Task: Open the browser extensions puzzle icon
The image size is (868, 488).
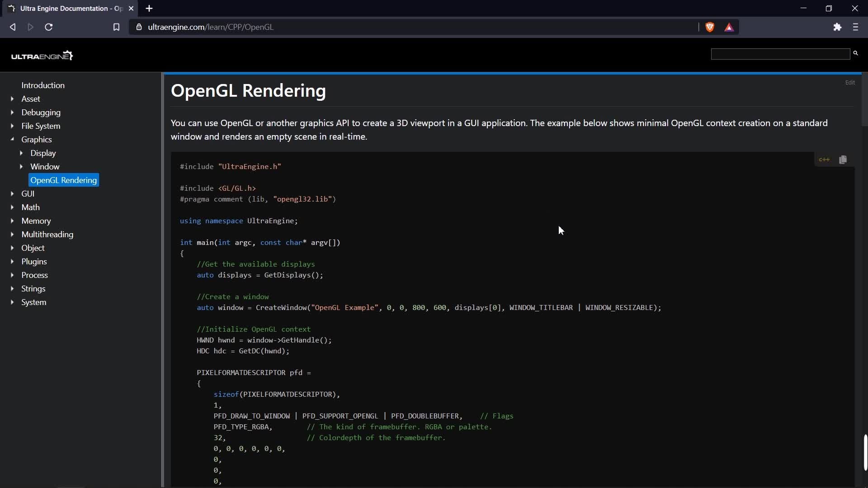Action: [837, 27]
